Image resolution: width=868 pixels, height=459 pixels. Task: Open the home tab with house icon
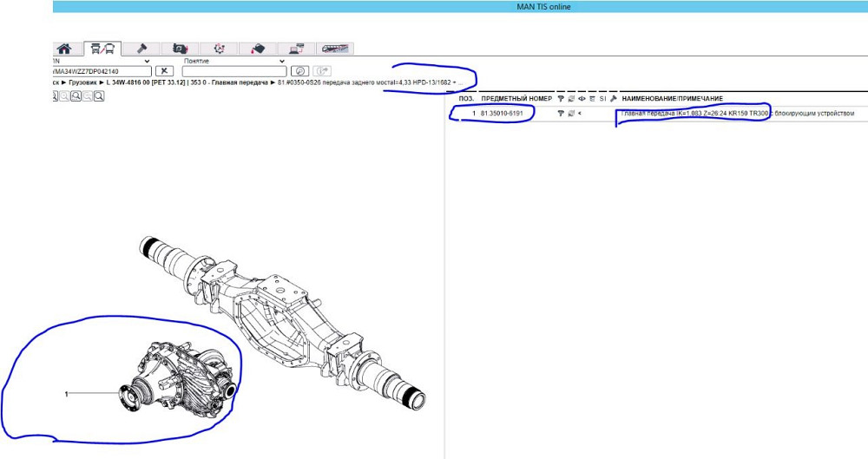point(63,49)
